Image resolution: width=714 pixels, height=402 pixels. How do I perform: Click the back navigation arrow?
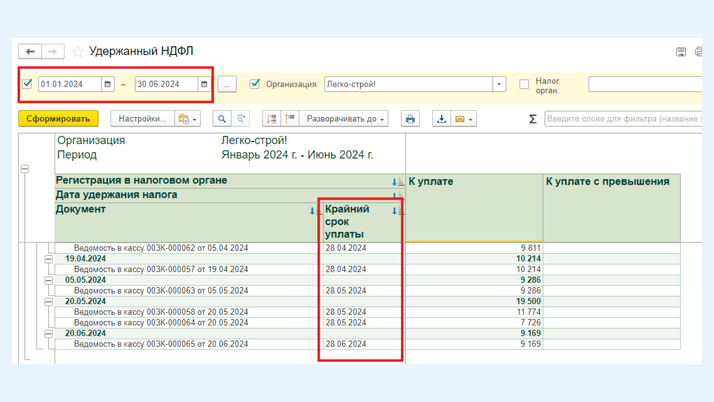(x=30, y=51)
